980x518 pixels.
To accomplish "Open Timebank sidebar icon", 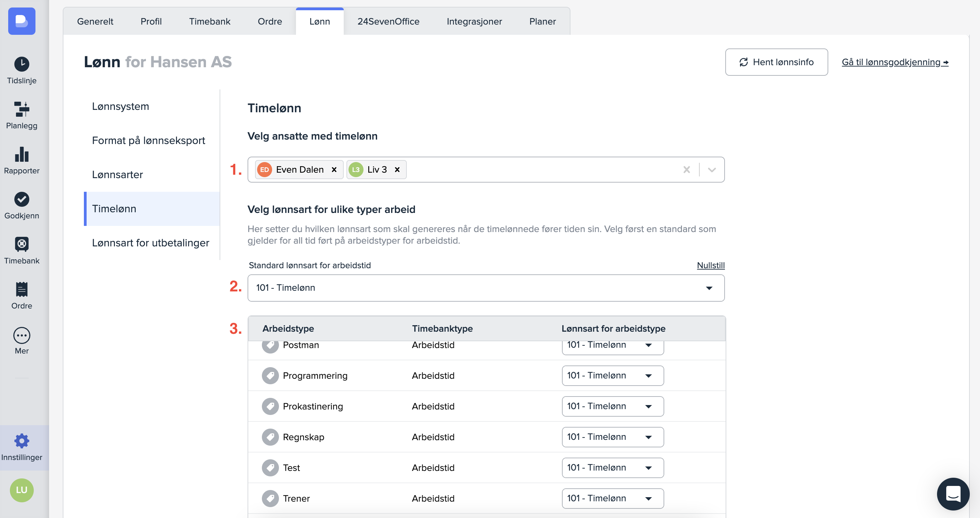I will 22,244.
